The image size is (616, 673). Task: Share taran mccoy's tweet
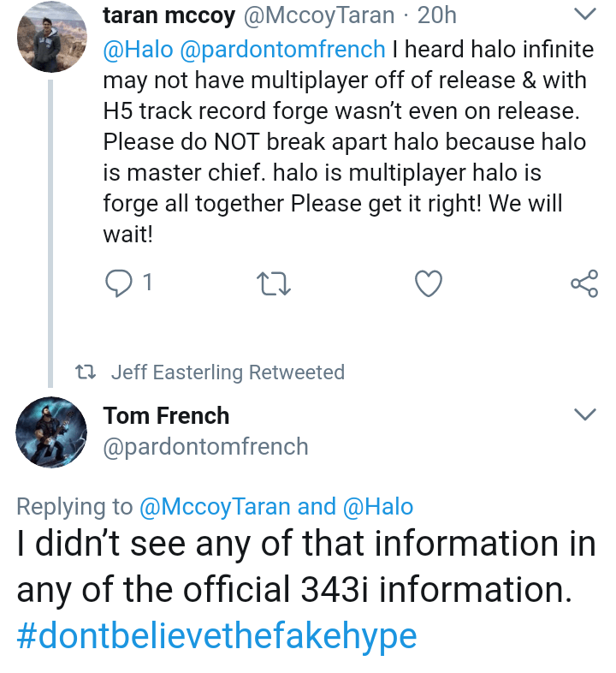(583, 283)
